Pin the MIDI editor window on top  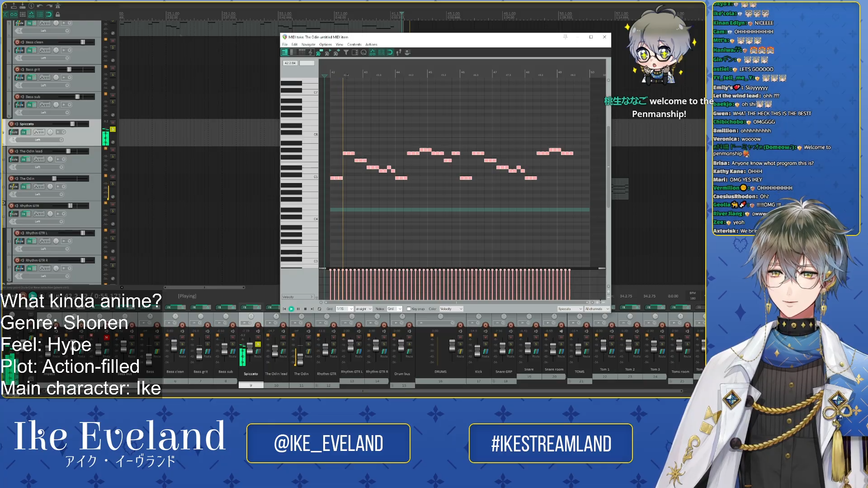point(565,37)
